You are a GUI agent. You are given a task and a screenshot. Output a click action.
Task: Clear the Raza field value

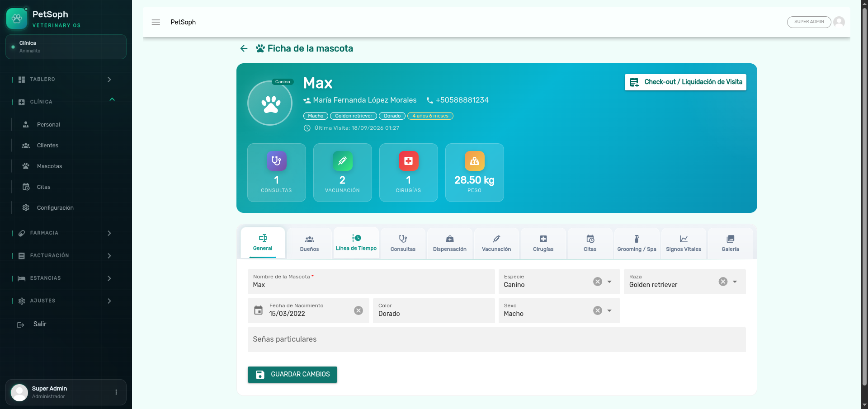click(723, 282)
